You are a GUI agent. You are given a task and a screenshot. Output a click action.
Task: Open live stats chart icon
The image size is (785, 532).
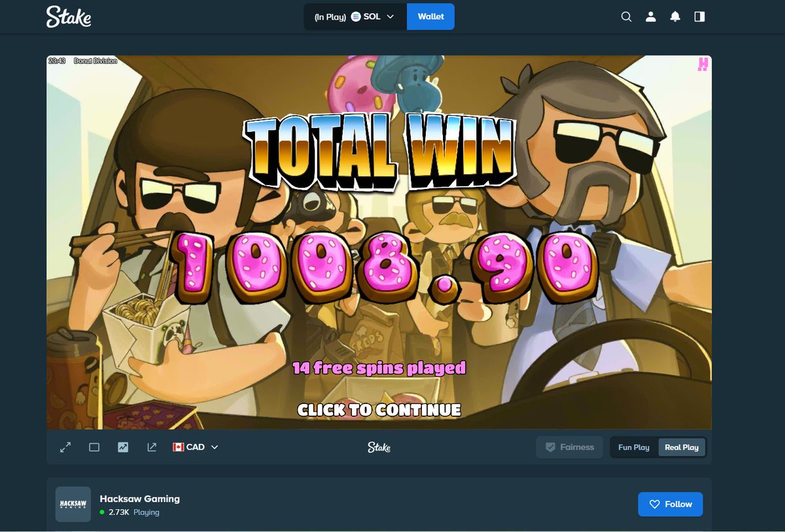coord(123,448)
